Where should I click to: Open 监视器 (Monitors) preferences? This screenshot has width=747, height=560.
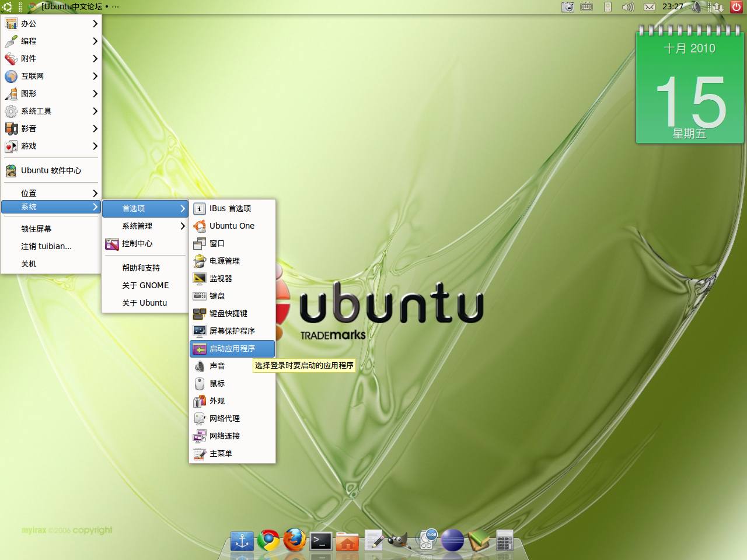pos(232,278)
